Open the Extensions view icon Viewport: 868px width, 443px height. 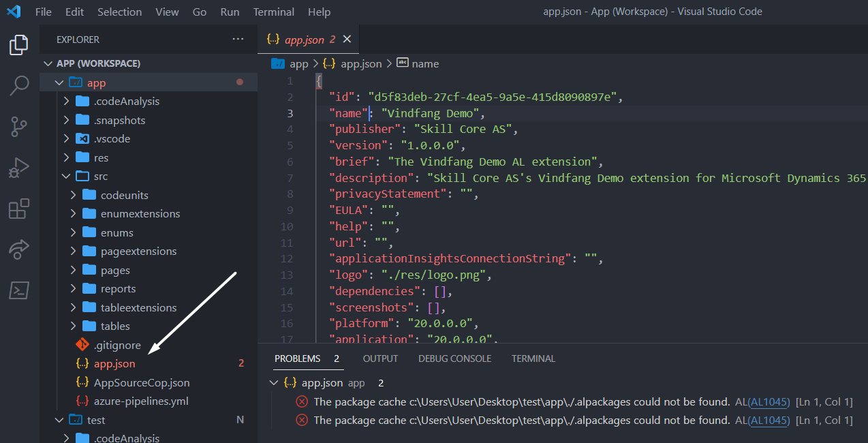(x=19, y=209)
